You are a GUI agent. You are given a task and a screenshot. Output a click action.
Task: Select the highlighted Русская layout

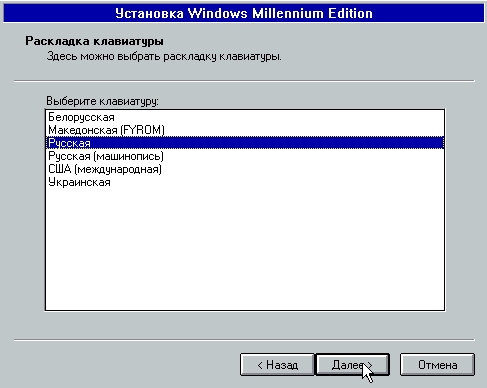pos(245,143)
